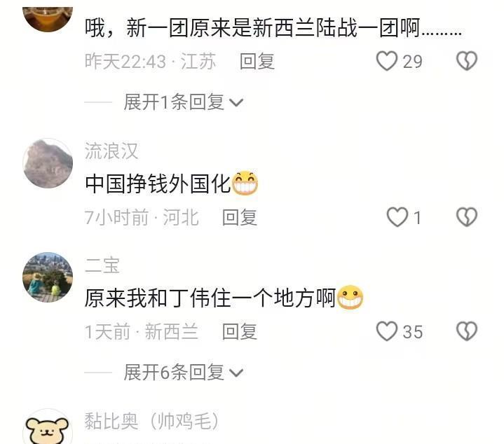This screenshot has width=504, height=444.
Task: Open username 流浪汉
Action: [111, 151]
